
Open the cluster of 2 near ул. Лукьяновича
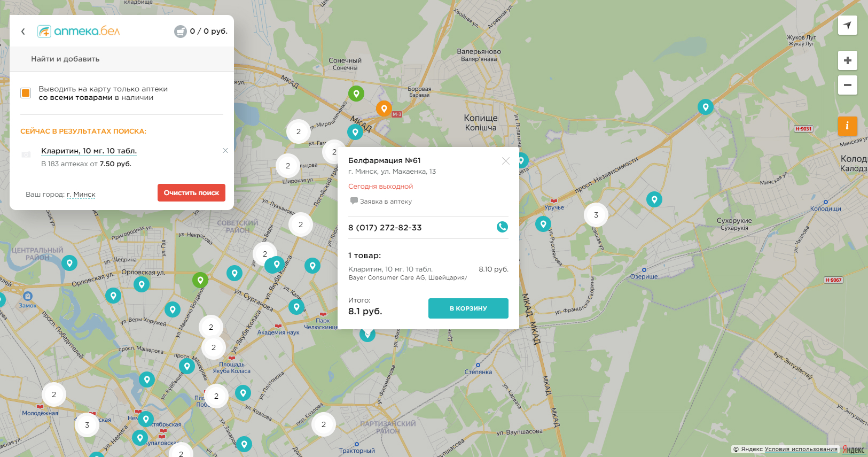(301, 224)
